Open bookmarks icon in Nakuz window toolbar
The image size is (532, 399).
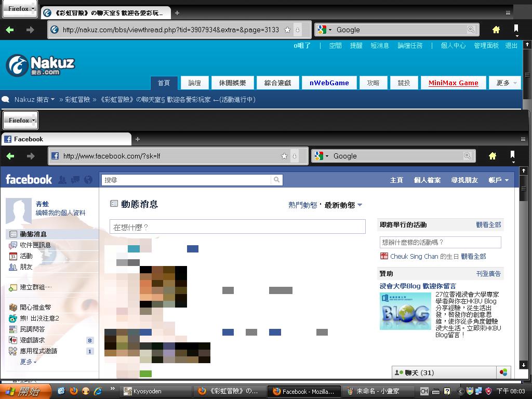(x=516, y=29)
